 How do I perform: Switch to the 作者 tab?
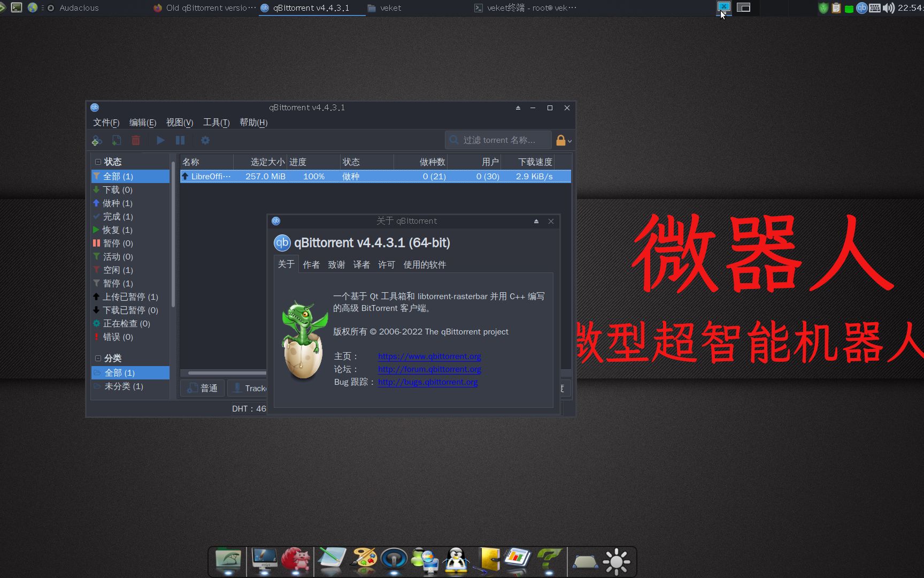coord(311,265)
